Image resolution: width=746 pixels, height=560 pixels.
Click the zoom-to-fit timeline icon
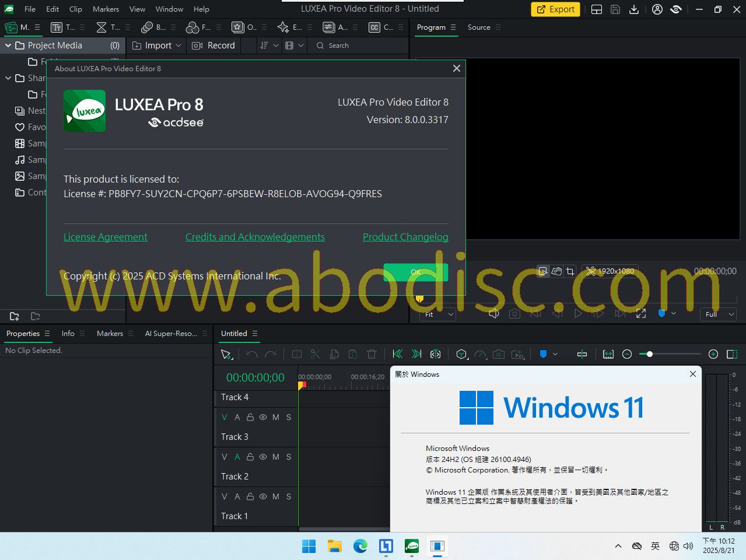(608, 354)
